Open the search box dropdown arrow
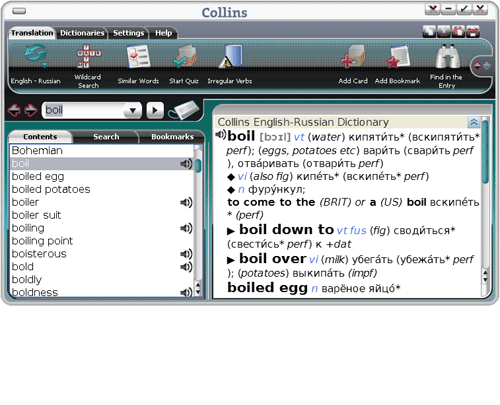This screenshot has height=405, width=500. pos(133,110)
